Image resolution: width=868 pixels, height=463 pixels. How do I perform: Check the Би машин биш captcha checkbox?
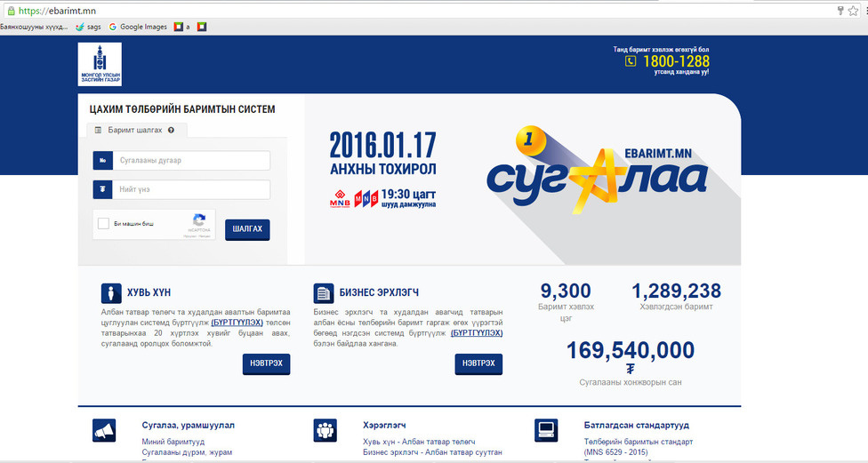103,223
